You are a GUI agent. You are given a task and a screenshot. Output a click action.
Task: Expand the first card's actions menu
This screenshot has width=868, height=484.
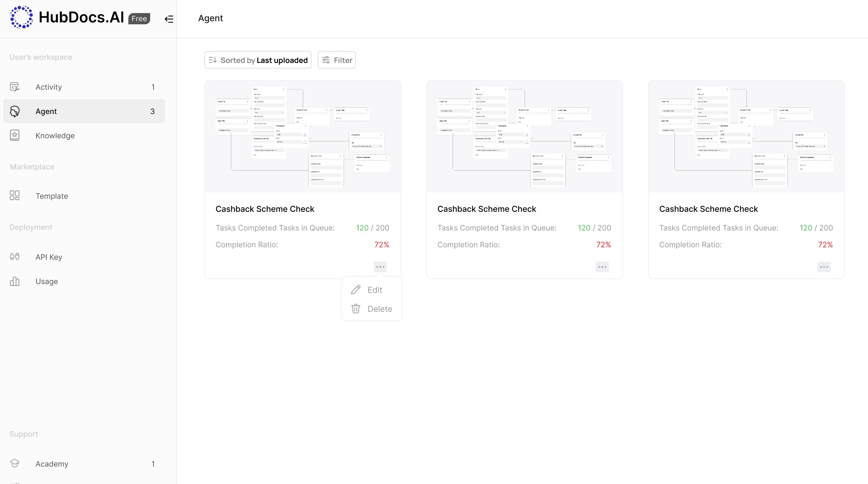(x=380, y=267)
